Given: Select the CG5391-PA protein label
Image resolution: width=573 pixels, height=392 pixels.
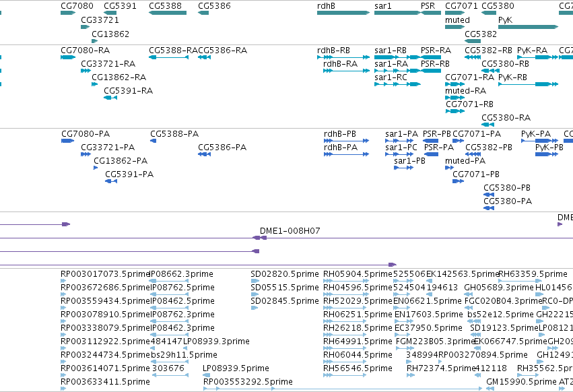Looking at the screenshot, I should coord(129,174).
